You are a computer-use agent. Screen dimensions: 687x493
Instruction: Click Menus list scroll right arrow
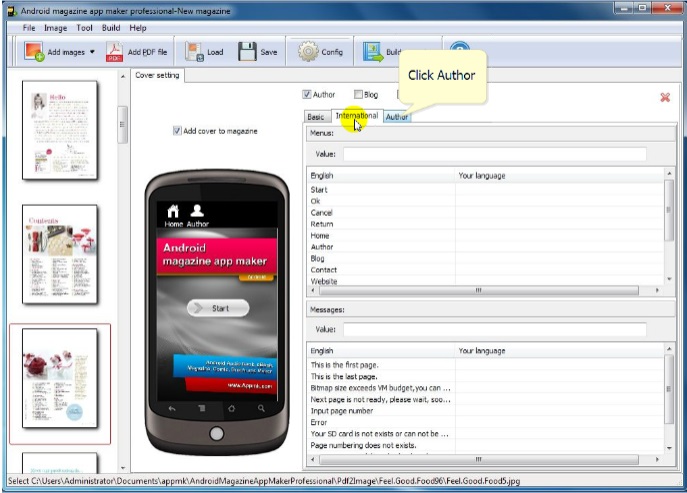657,290
